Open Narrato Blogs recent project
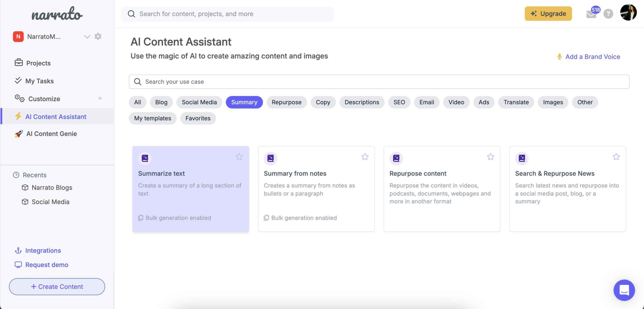Viewport: 644px width, 309px height. point(52,187)
